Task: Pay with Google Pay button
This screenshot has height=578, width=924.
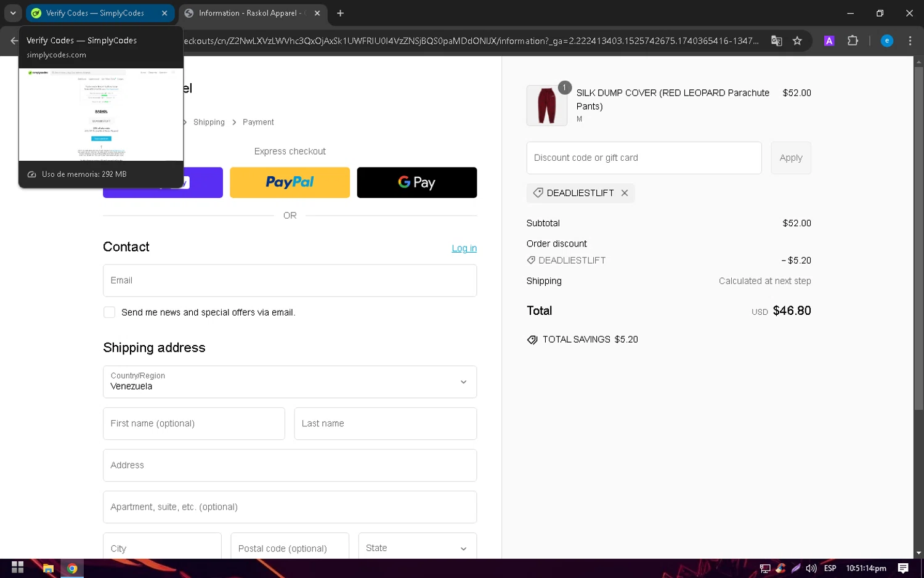Action: [x=417, y=182]
